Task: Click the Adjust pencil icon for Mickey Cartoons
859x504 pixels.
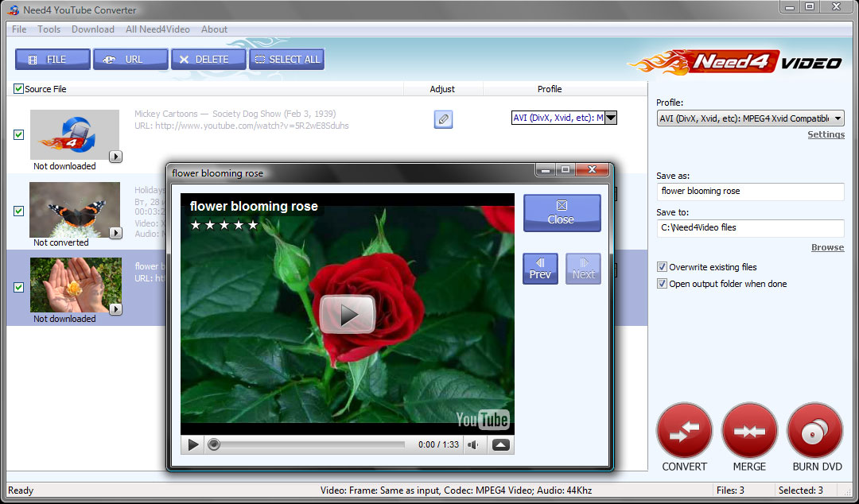Action: coord(443,119)
